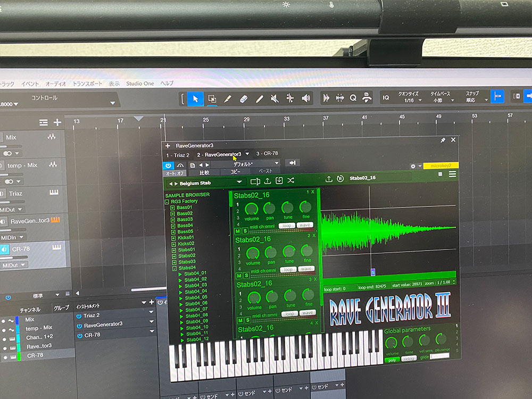Image resolution: width=532 pixels, height=399 pixels.
Task: Enable poly mode in Global parameters
Action: (392, 360)
